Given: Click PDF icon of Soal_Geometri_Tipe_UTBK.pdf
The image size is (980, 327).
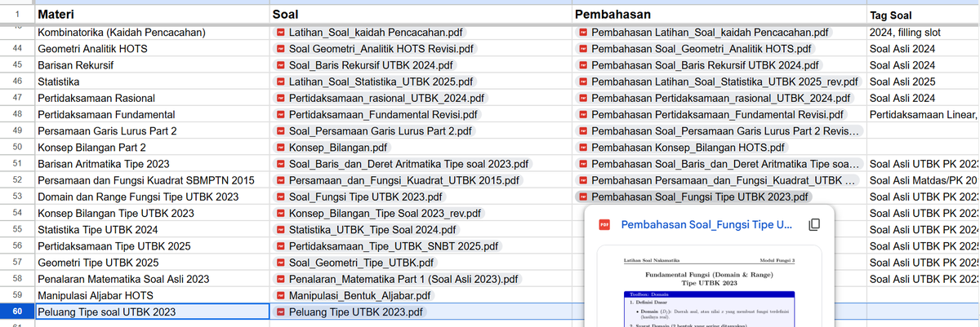Looking at the screenshot, I should (280, 263).
